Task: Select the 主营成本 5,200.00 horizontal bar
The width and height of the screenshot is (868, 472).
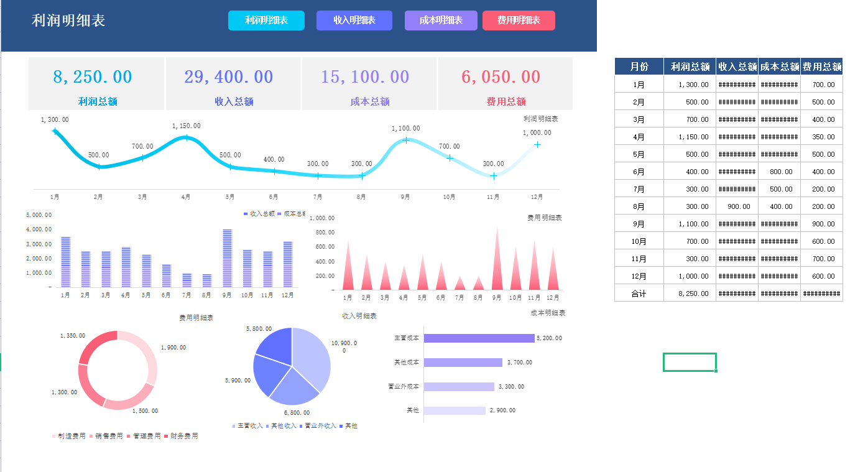Action: 479,338
